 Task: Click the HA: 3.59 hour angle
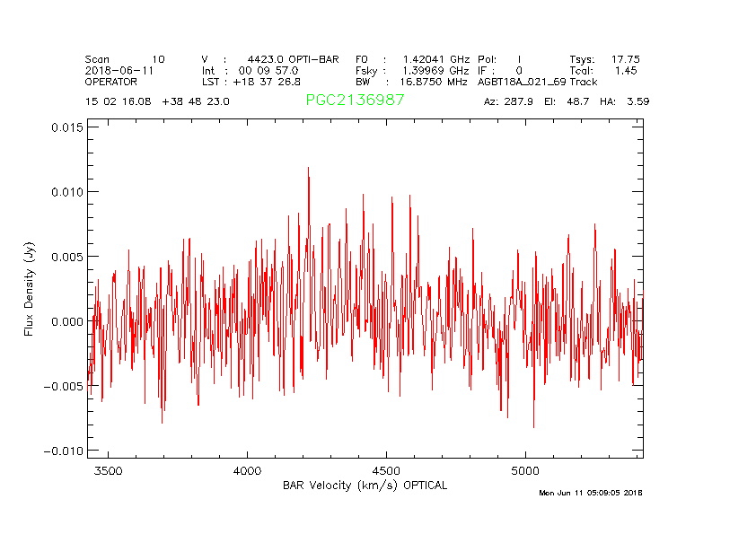pyautogui.click(x=626, y=101)
